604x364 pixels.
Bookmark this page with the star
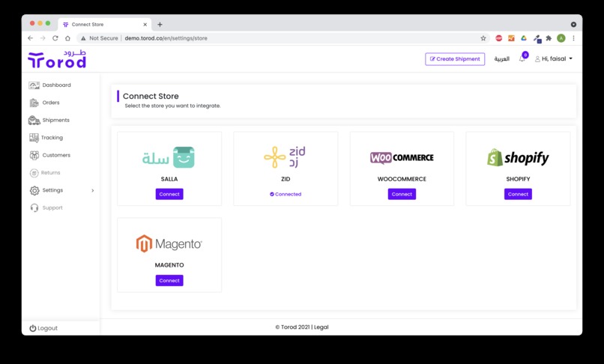pos(483,38)
